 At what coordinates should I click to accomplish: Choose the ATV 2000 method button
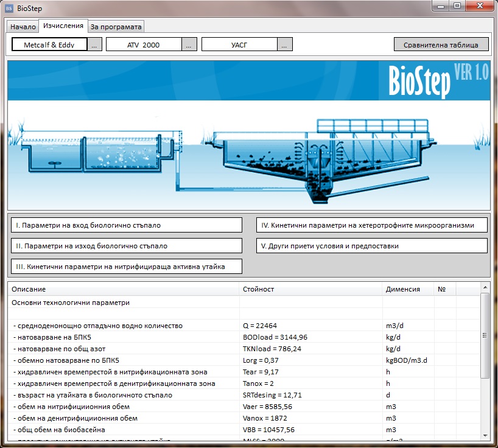tap(144, 45)
